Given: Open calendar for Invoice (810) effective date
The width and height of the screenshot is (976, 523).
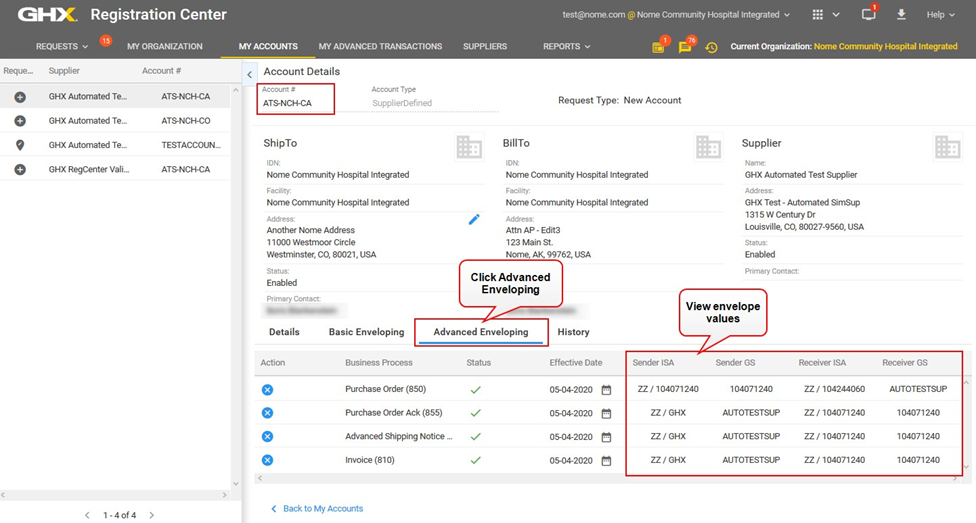Looking at the screenshot, I should 606,460.
